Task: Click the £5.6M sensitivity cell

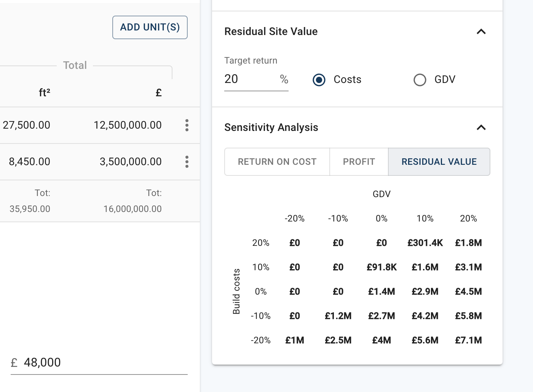Action: tap(425, 340)
